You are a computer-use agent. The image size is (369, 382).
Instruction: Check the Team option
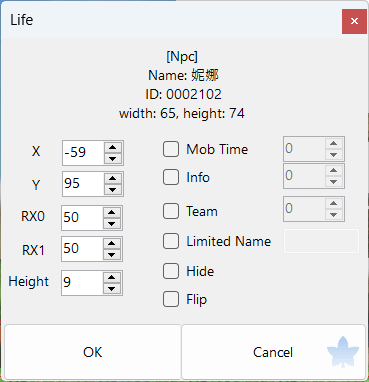[x=171, y=211]
